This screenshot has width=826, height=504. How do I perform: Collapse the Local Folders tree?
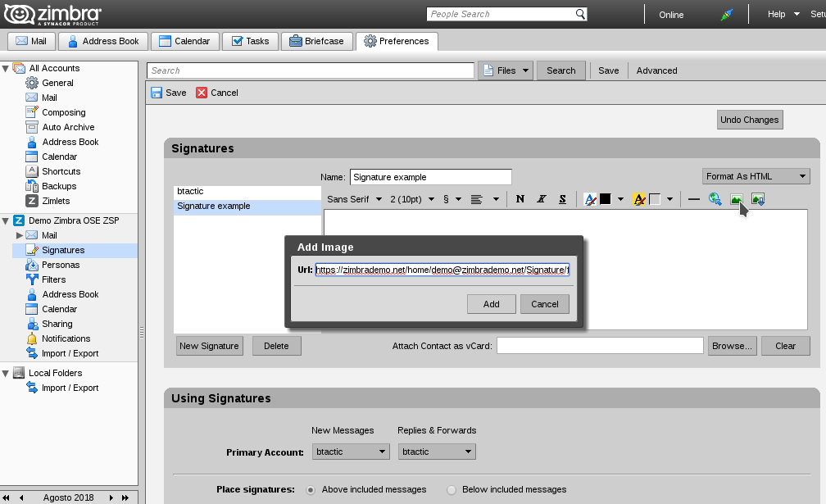click(5, 374)
